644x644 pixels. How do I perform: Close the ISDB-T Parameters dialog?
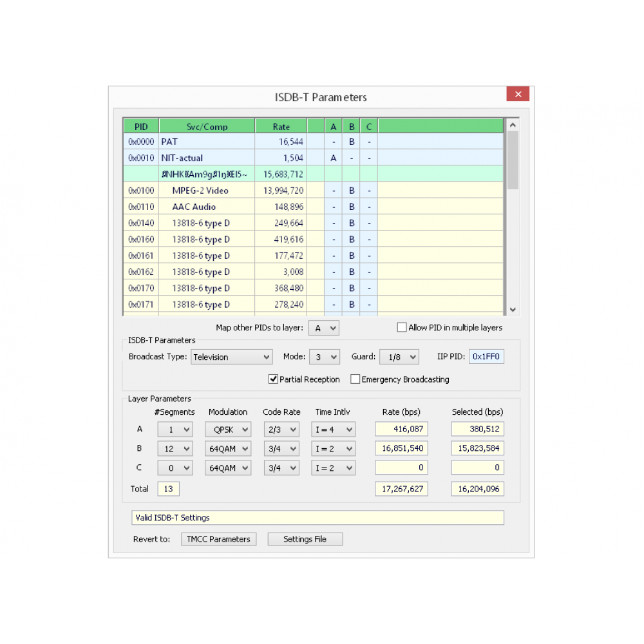[x=518, y=94]
